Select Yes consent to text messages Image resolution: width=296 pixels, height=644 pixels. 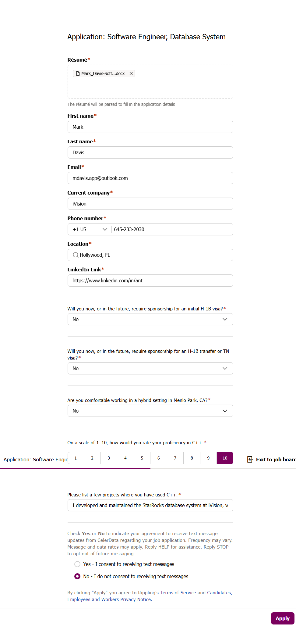pyautogui.click(x=77, y=564)
